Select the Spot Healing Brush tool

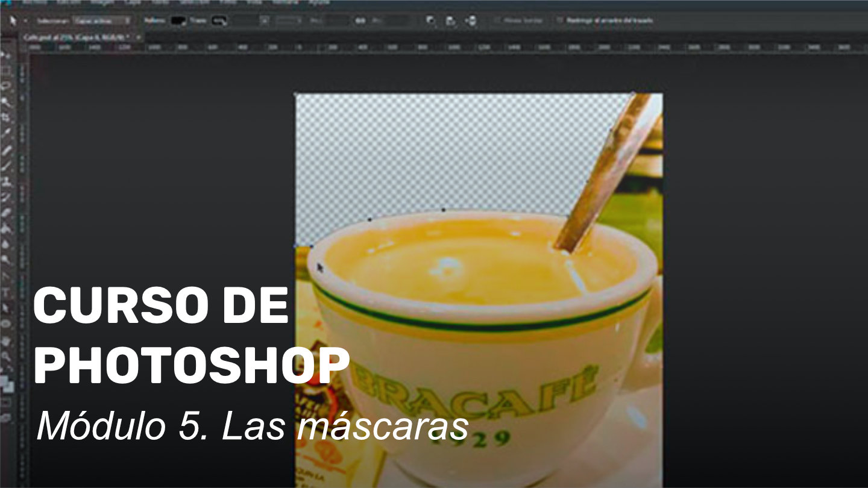[7, 149]
